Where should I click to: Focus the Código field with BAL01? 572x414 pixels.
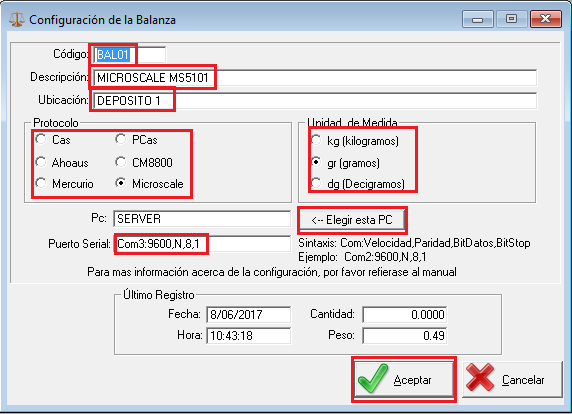tap(130, 55)
